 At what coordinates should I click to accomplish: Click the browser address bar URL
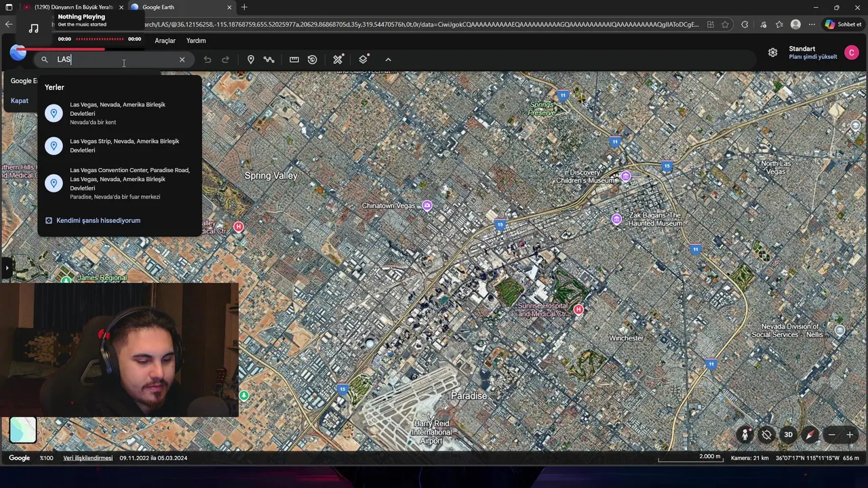click(420, 24)
